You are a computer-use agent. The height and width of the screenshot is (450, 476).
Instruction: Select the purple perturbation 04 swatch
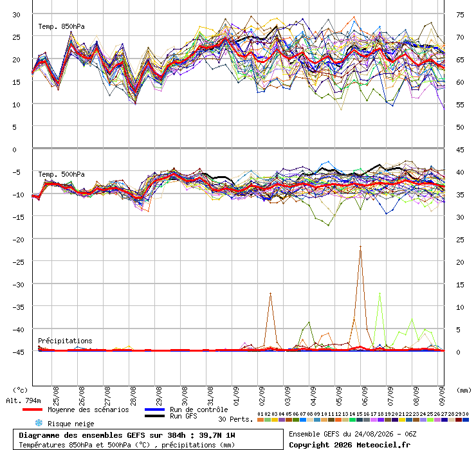[x=282, y=420]
